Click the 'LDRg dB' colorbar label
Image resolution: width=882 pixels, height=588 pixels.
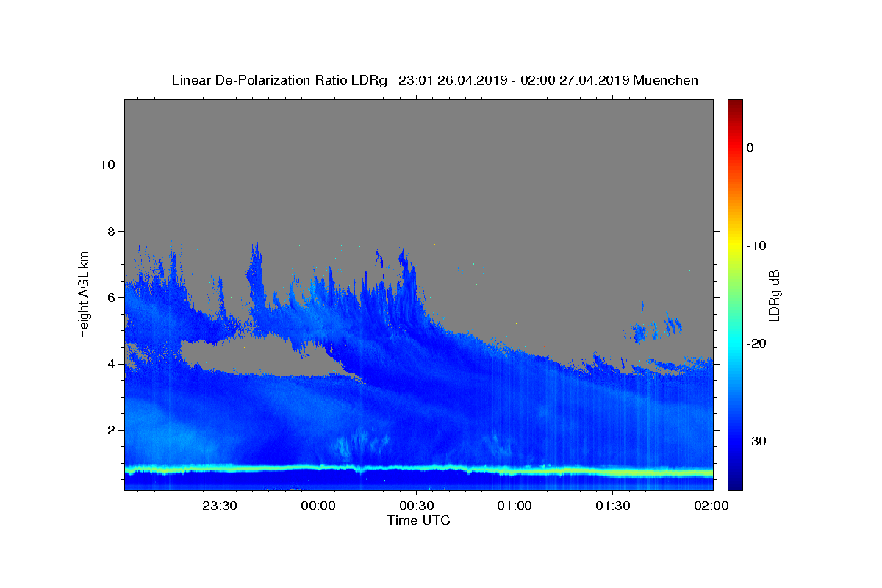coord(773,295)
